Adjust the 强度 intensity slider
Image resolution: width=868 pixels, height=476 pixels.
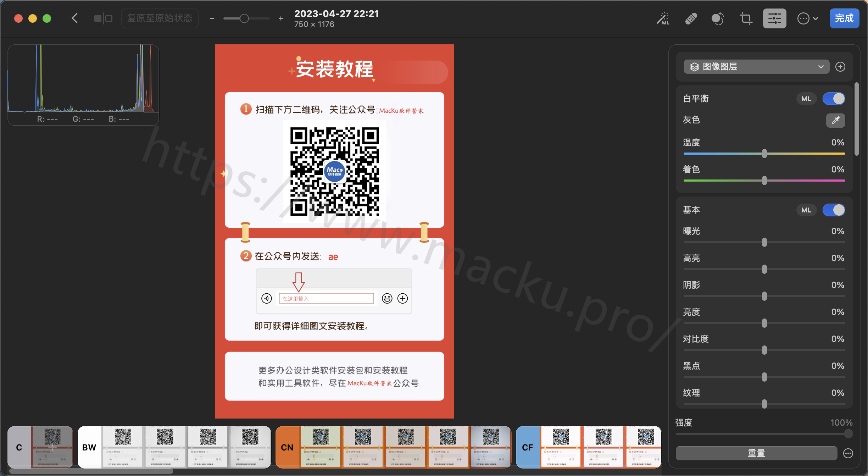(x=764, y=434)
